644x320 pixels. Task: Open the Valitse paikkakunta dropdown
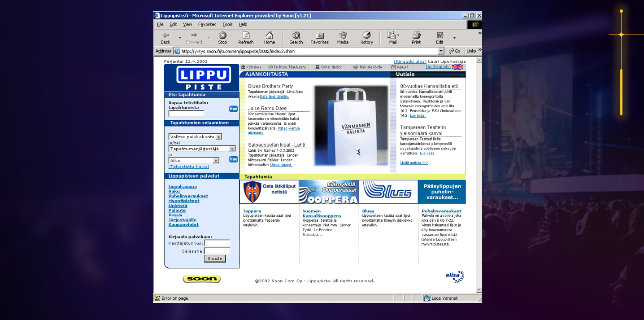click(x=195, y=136)
